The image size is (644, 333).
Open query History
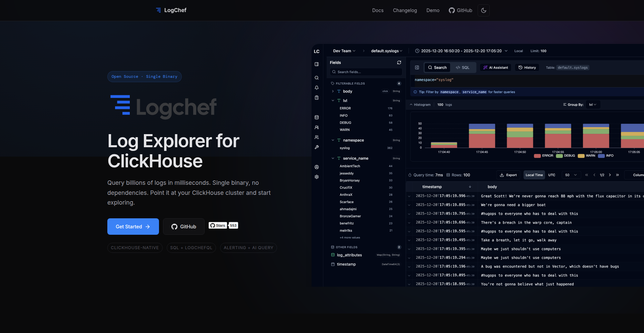click(x=527, y=67)
